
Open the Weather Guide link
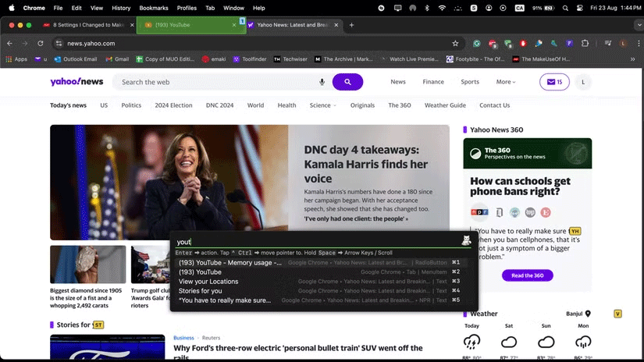445,105
